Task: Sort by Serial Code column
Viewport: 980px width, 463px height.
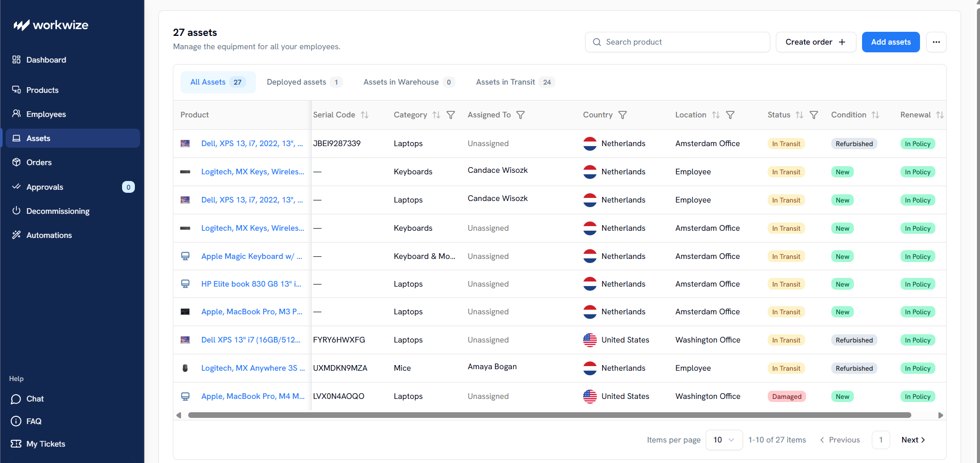Action: [365, 115]
